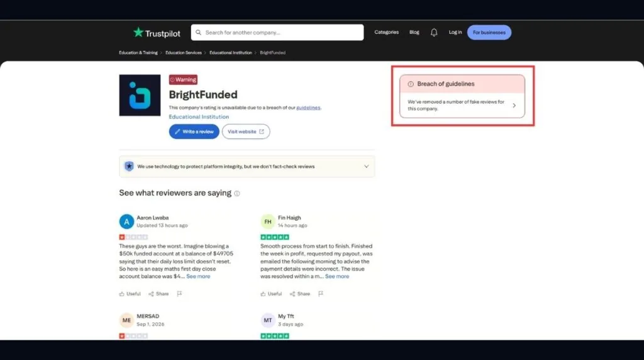Mark Aaron Lwaba's review as Useful
This screenshot has width=644, height=360.
pos(130,294)
